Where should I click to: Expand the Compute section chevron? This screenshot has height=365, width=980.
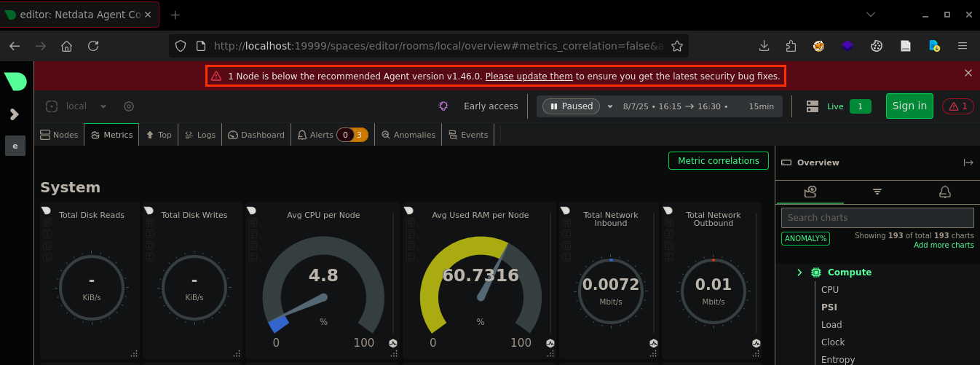[x=799, y=272]
